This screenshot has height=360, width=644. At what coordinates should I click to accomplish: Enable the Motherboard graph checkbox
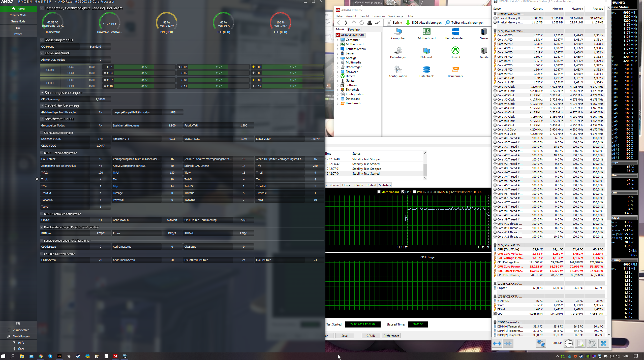379,192
